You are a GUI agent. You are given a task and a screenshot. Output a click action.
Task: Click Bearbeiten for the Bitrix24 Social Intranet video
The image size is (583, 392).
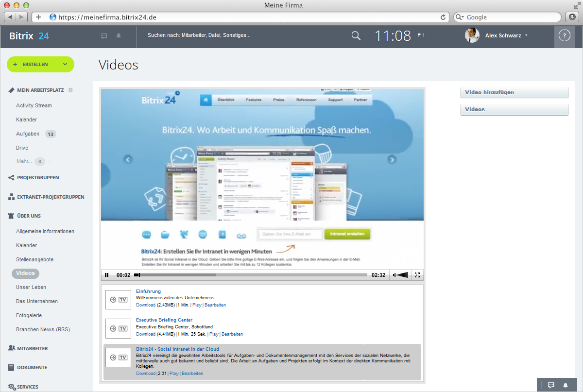(192, 374)
